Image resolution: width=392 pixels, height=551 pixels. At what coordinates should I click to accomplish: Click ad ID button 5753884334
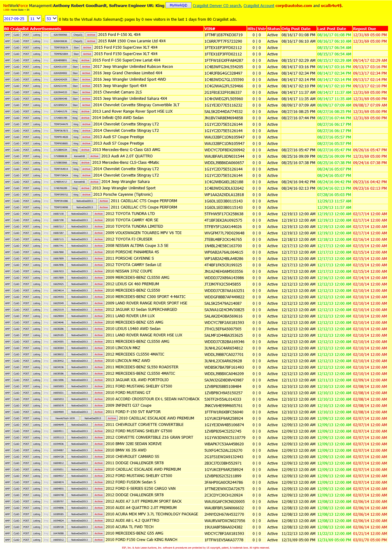(x=60, y=150)
